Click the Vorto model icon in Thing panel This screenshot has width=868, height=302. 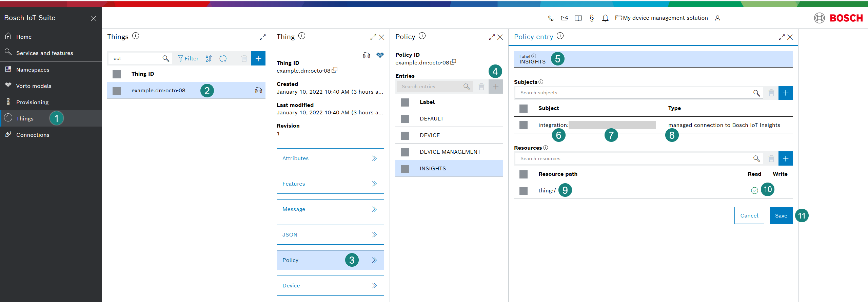coord(380,55)
